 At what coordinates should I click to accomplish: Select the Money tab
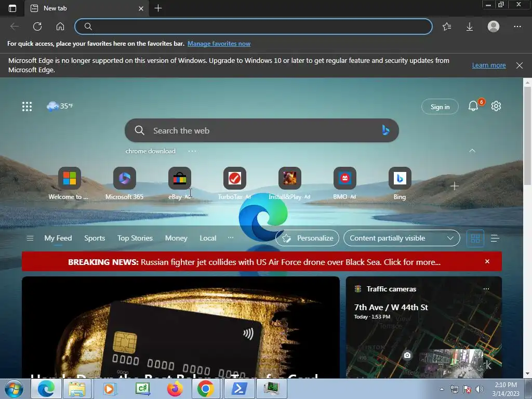click(176, 238)
